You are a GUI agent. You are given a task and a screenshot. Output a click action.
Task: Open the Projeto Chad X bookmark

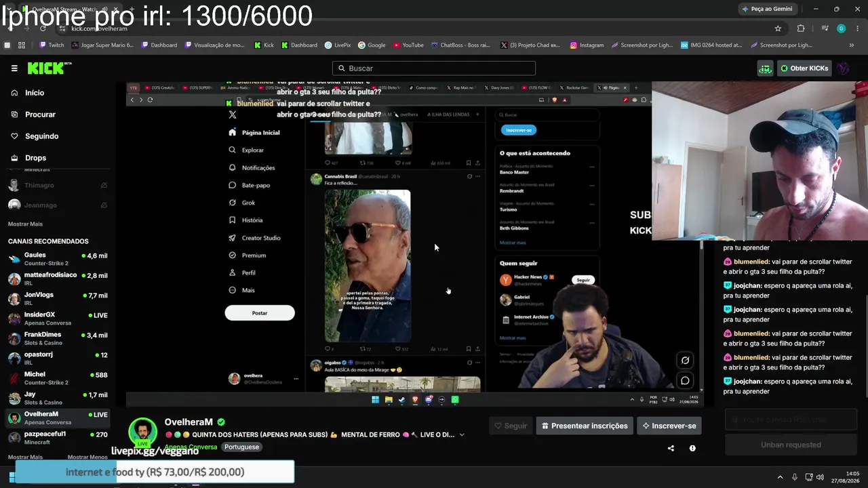click(x=529, y=45)
